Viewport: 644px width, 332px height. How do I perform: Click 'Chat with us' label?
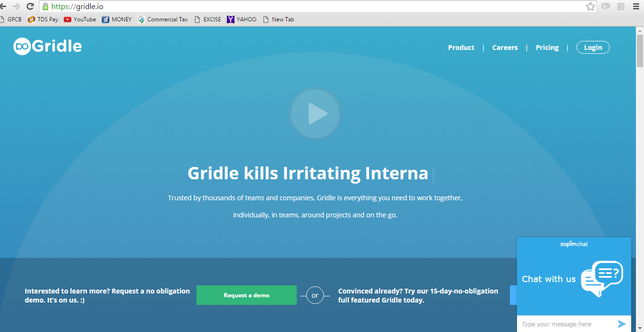pos(549,279)
